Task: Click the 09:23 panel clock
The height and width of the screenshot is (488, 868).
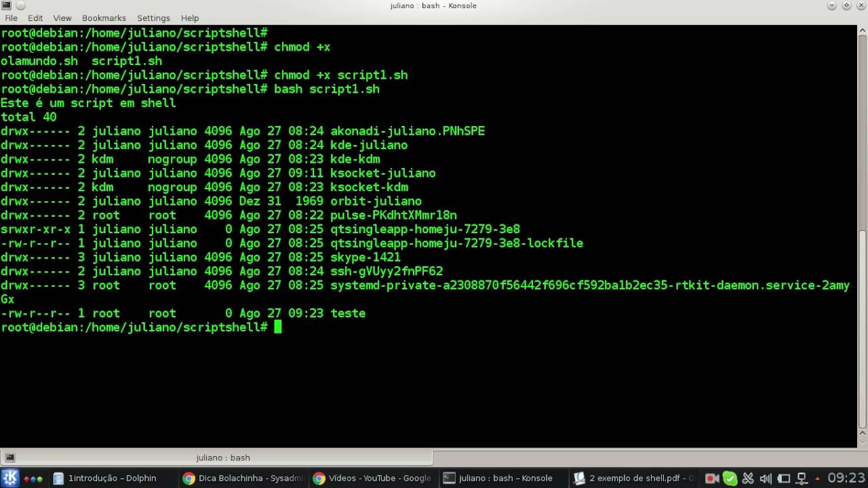Action: coord(846,478)
